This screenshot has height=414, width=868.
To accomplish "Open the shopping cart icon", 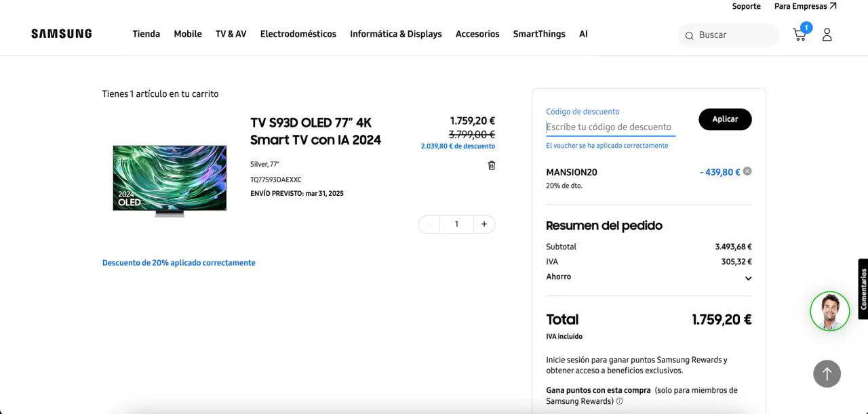I will pos(800,35).
